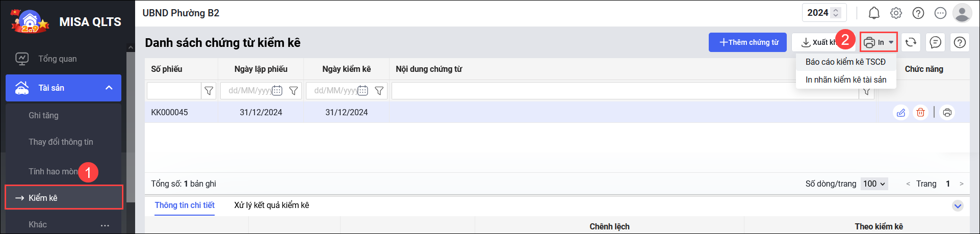Click the notification bell icon
Image resolution: width=980 pixels, height=234 pixels.
coord(874,13)
